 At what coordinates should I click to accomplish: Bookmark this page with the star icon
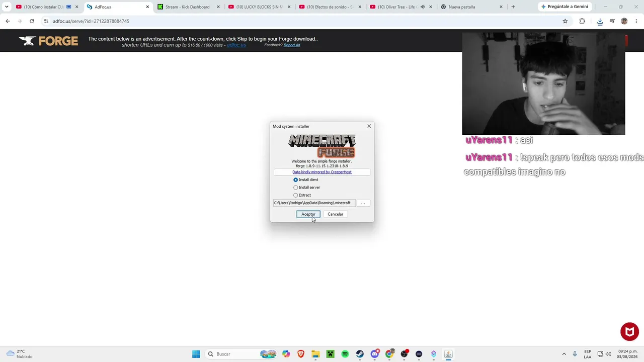(x=565, y=21)
